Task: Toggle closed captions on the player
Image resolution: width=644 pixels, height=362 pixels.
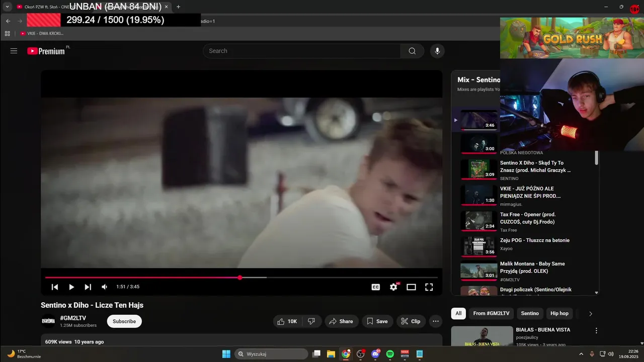Action: (376, 287)
